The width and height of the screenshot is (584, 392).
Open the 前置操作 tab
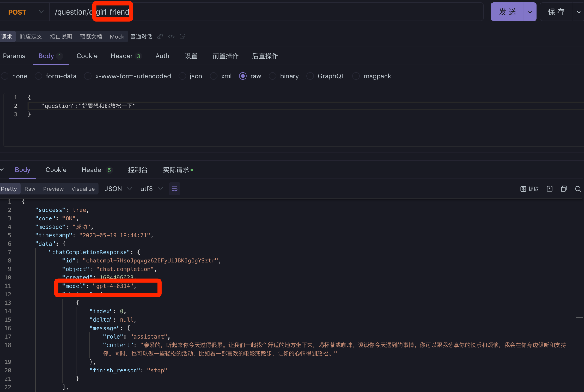[x=226, y=56]
